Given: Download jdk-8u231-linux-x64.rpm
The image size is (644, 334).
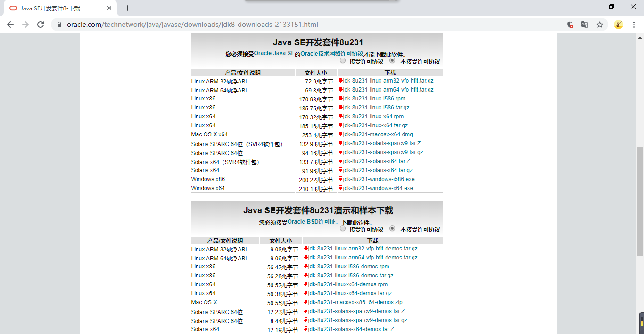Looking at the screenshot, I should pyautogui.click(x=373, y=117).
